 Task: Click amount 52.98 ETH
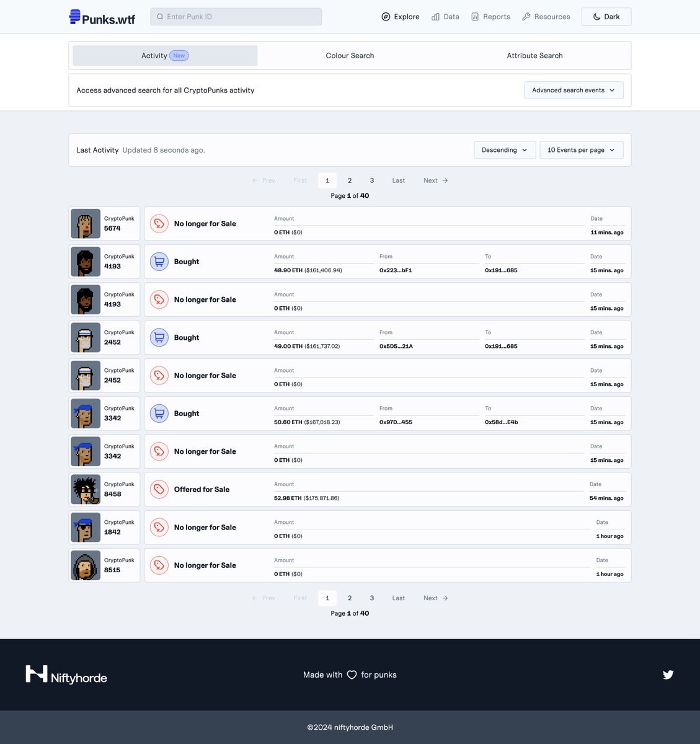point(288,498)
